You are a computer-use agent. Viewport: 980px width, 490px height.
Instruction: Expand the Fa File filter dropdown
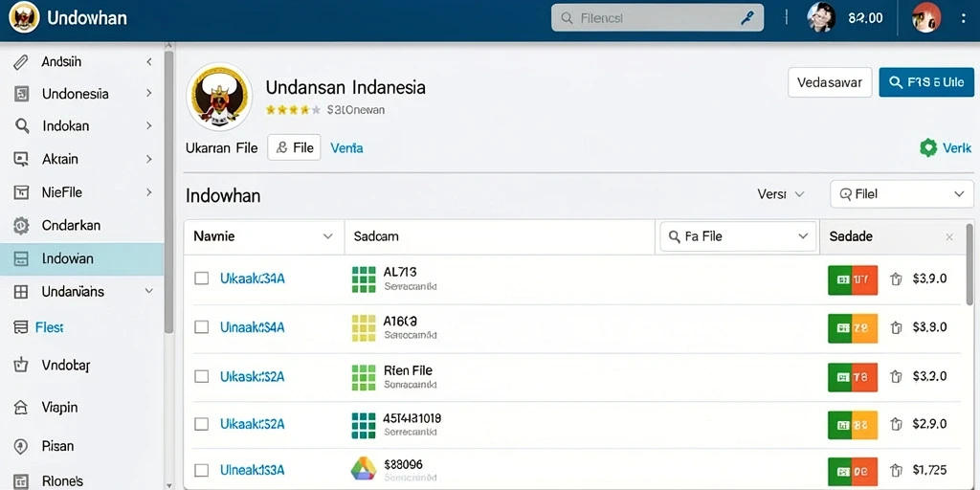(x=738, y=237)
